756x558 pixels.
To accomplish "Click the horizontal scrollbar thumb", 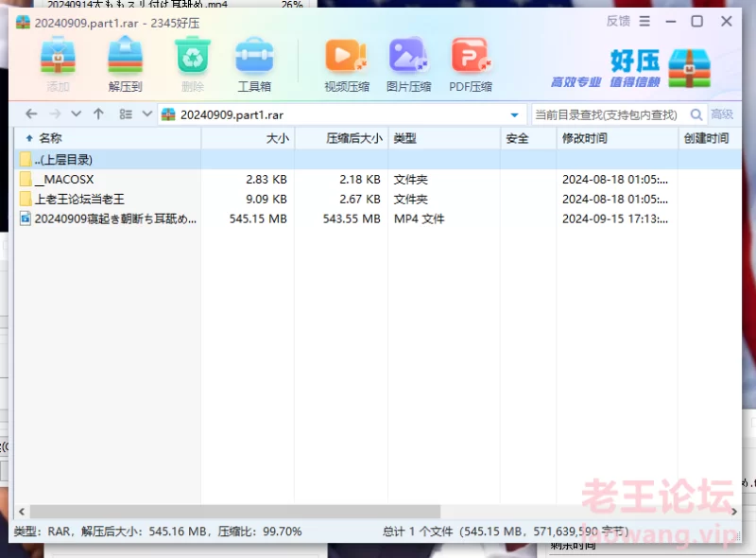I will (235, 511).
